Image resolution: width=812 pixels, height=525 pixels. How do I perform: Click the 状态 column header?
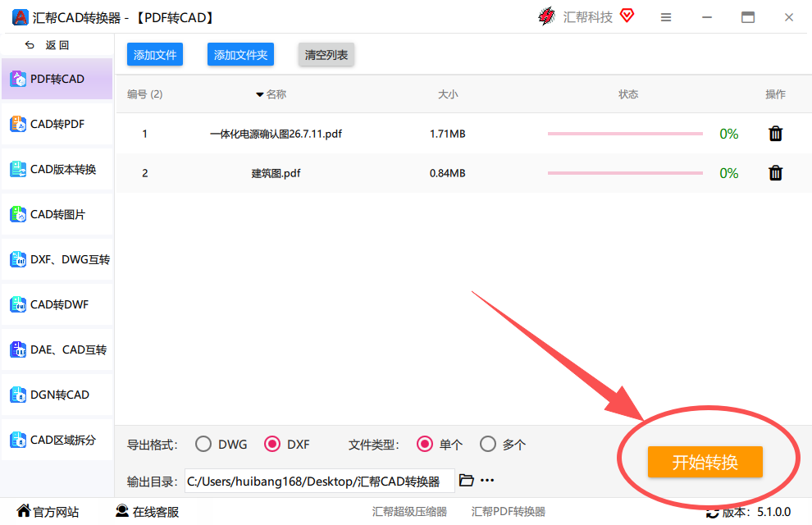click(x=628, y=94)
